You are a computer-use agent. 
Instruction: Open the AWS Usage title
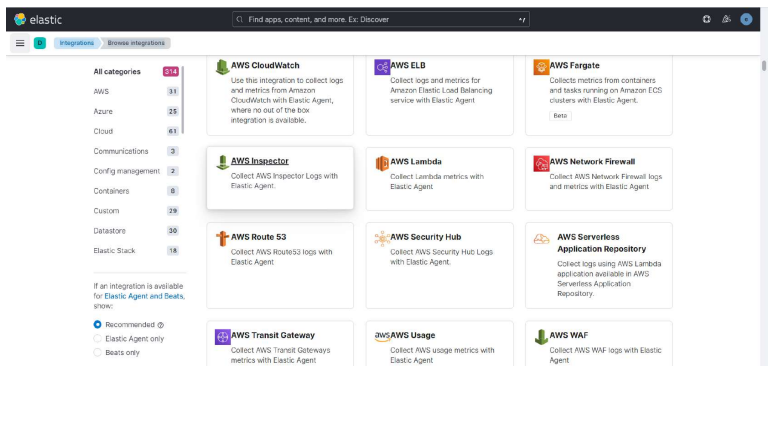(x=413, y=335)
